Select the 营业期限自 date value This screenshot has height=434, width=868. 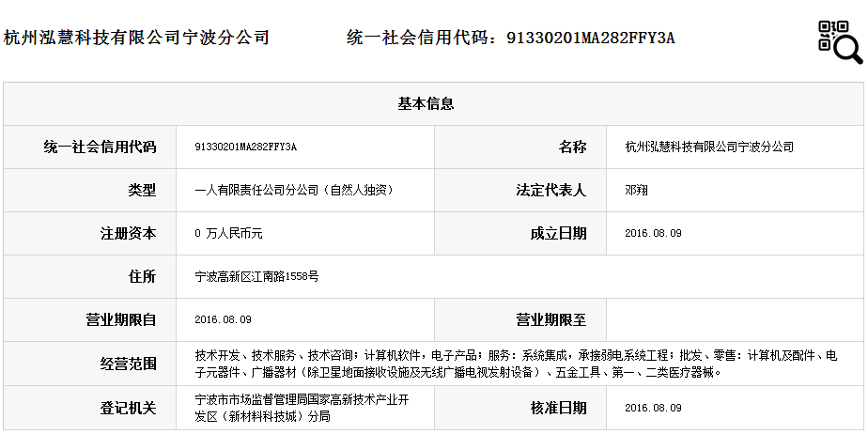(x=223, y=319)
